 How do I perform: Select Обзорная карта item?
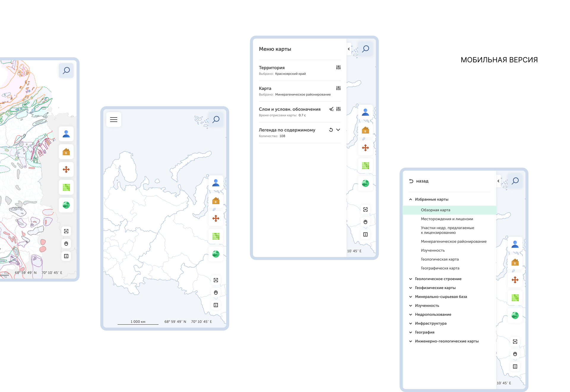coord(436,210)
